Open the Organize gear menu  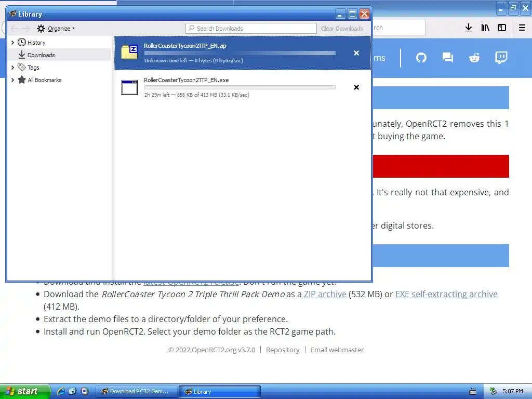coord(56,29)
